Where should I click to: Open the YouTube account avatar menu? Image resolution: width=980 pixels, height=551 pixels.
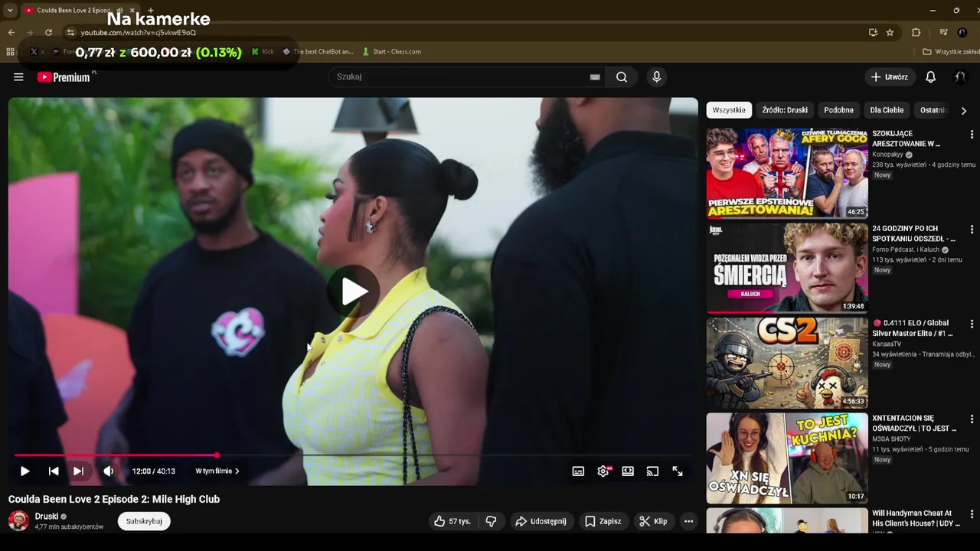click(x=959, y=77)
